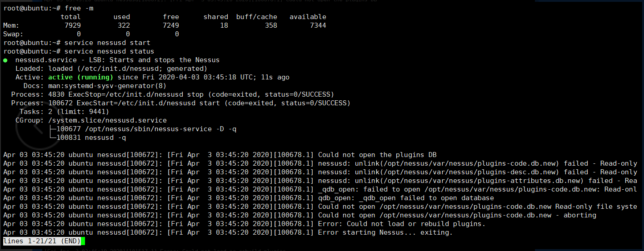
Task: Click the /system.slice/nessusd.service CGroup path
Action: [x=107, y=120]
